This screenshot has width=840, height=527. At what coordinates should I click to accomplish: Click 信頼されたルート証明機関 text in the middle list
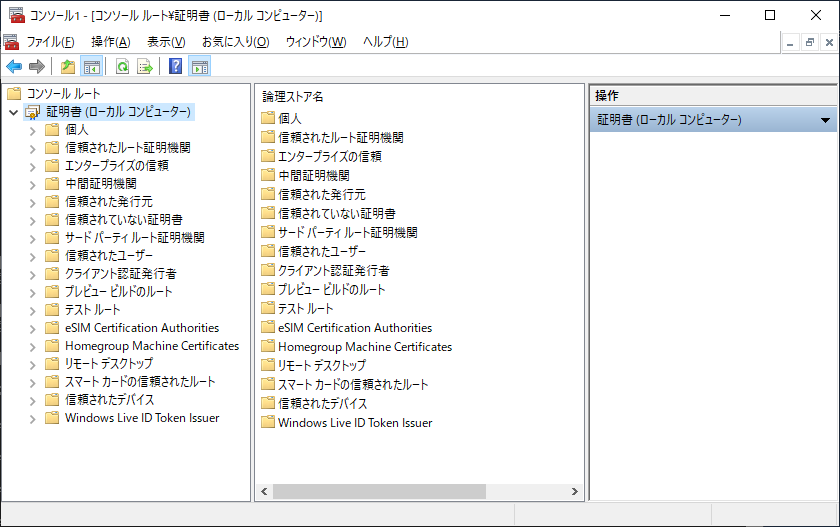click(x=341, y=137)
